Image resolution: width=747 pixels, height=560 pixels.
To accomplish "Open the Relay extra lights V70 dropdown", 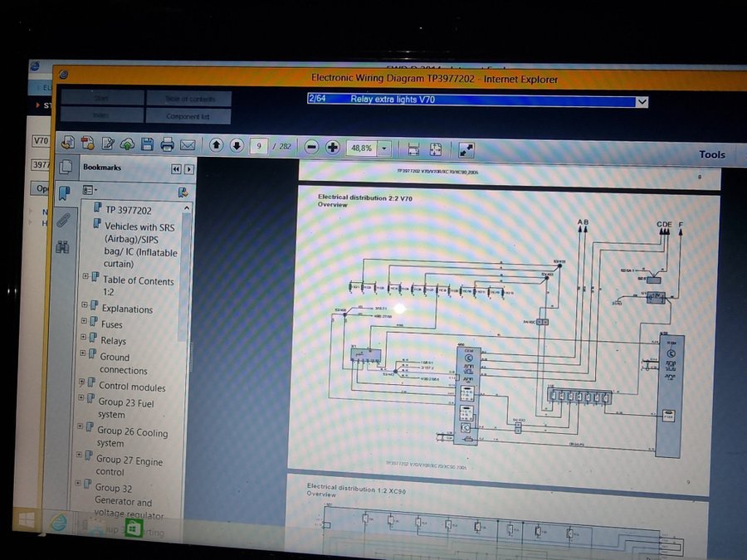I will click(x=640, y=101).
